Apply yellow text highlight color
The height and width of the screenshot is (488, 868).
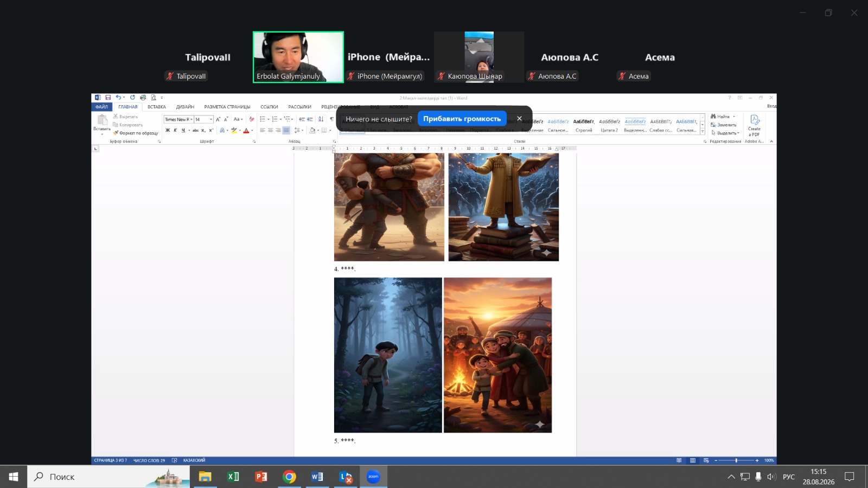[x=234, y=130]
